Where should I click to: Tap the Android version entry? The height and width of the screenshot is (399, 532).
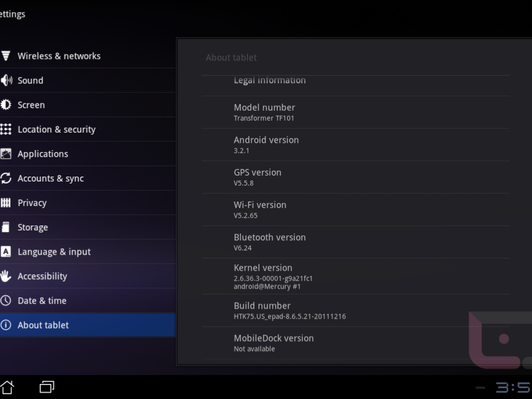click(266, 145)
